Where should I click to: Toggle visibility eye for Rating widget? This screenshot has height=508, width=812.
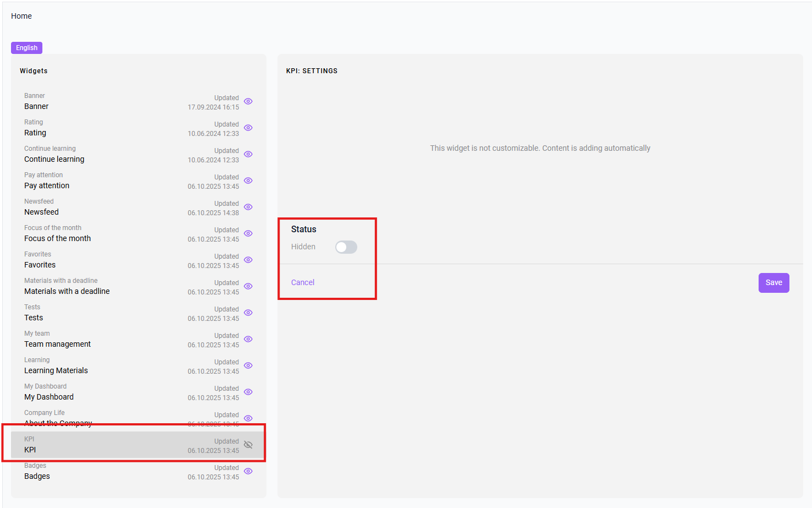[x=248, y=128]
